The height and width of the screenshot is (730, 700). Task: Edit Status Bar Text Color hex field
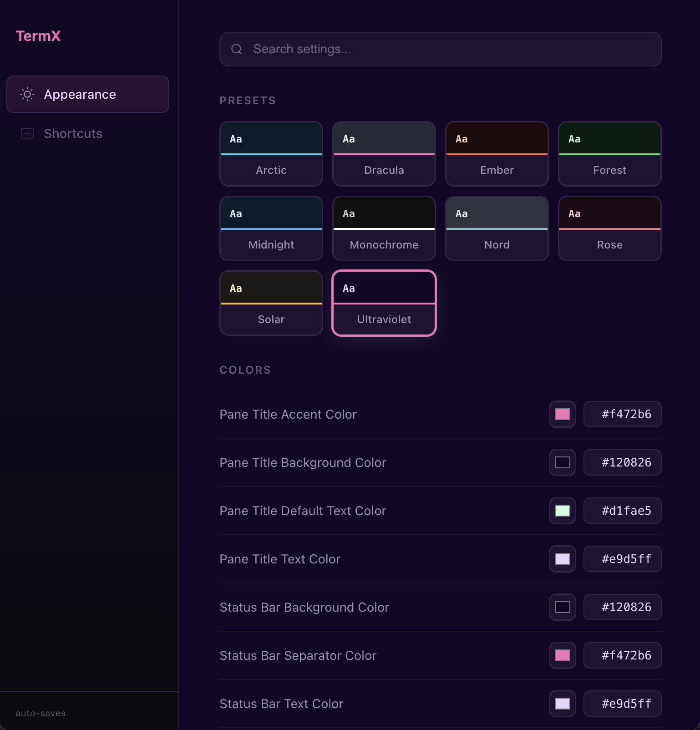pyautogui.click(x=623, y=704)
